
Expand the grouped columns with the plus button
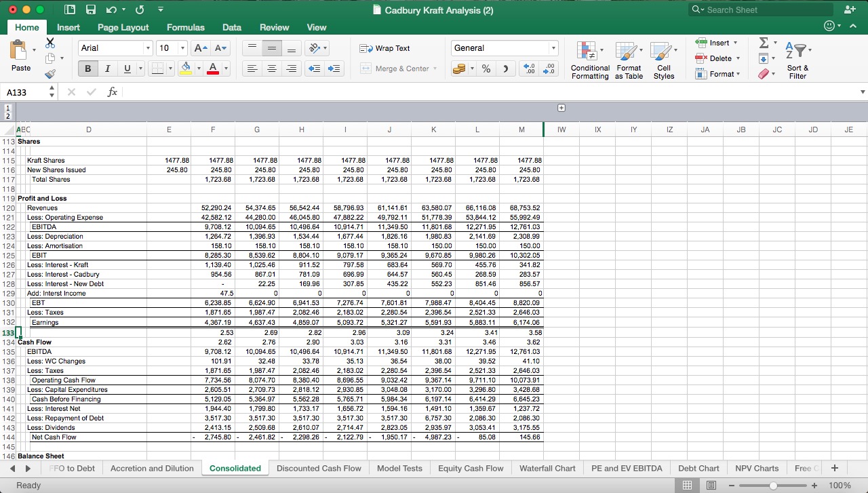pos(561,108)
